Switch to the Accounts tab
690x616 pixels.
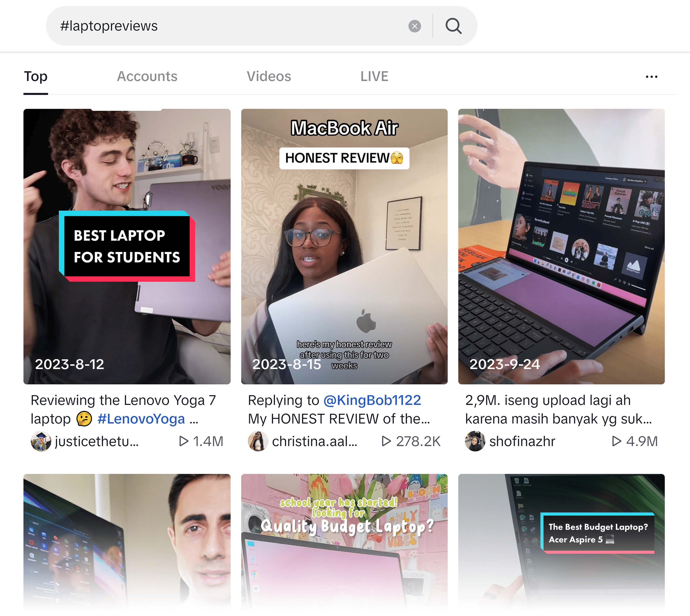(x=147, y=76)
